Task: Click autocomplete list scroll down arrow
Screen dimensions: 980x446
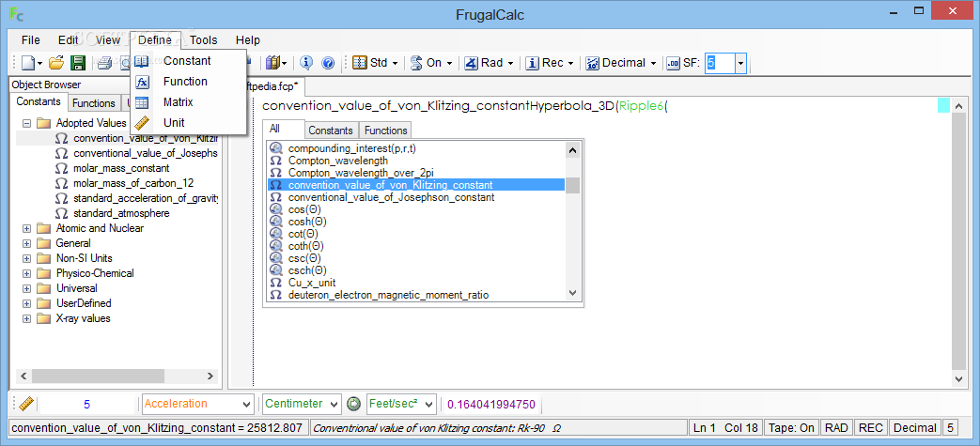Action: (572, 292)
